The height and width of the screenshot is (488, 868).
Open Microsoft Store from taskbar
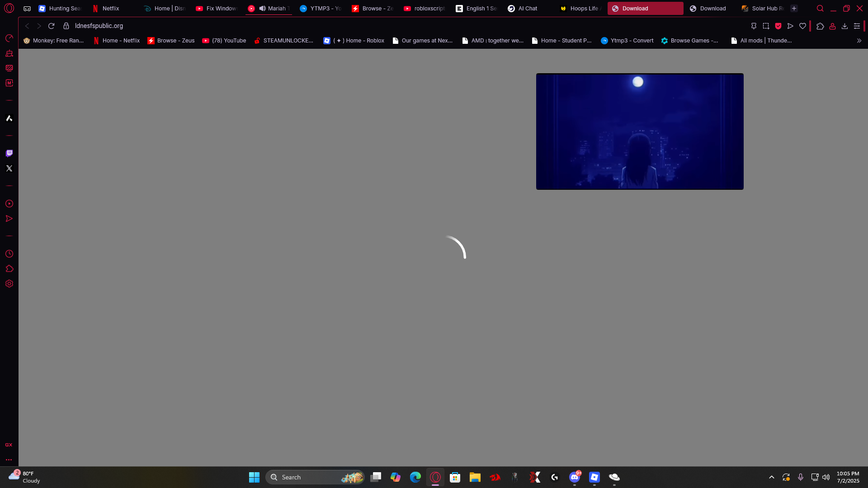pos(455,477)
